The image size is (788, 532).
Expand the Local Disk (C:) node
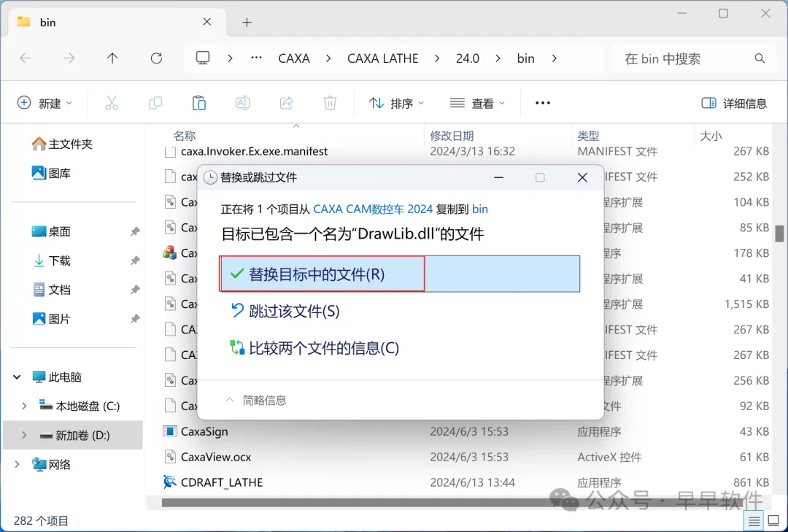(24, 406)
